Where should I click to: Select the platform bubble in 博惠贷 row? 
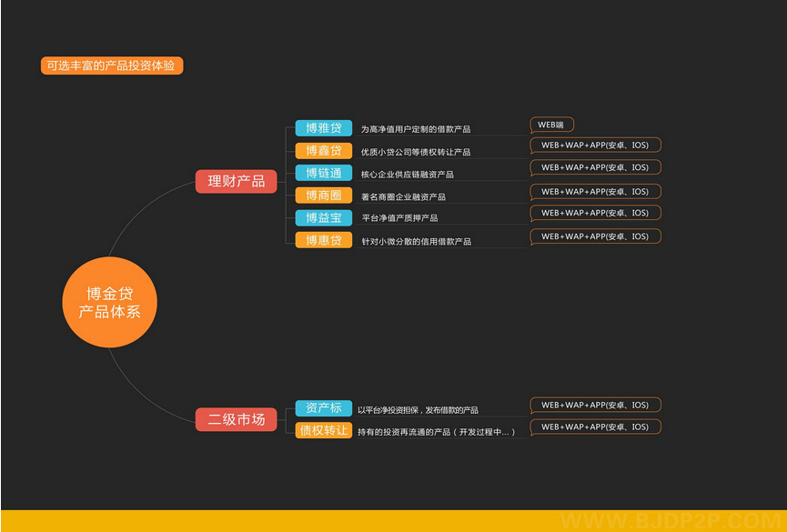coord(595,236)
